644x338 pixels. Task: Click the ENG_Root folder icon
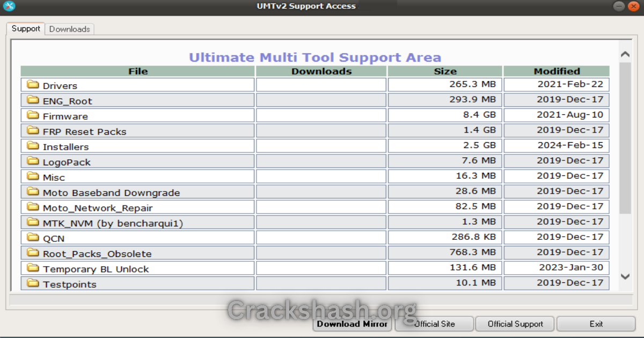(33, 100)
